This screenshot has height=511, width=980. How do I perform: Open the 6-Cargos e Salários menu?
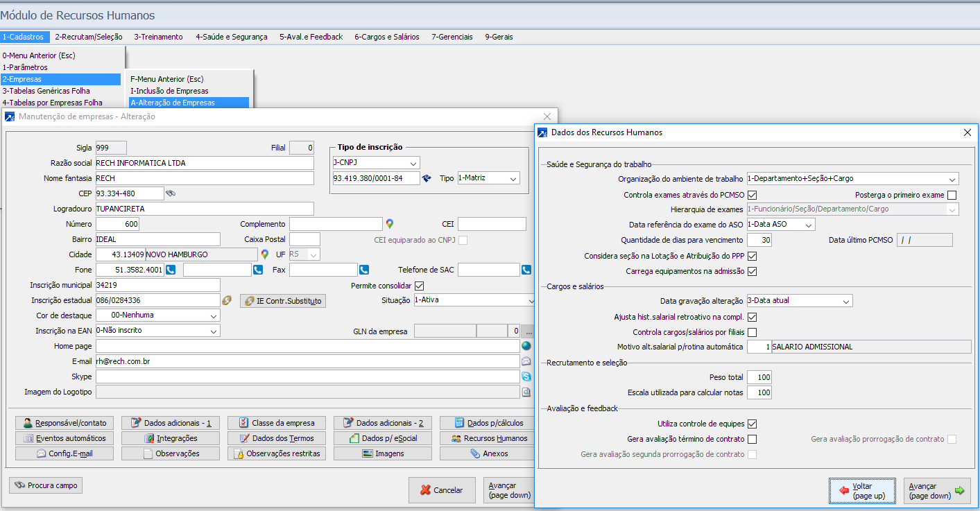[386, 37]
